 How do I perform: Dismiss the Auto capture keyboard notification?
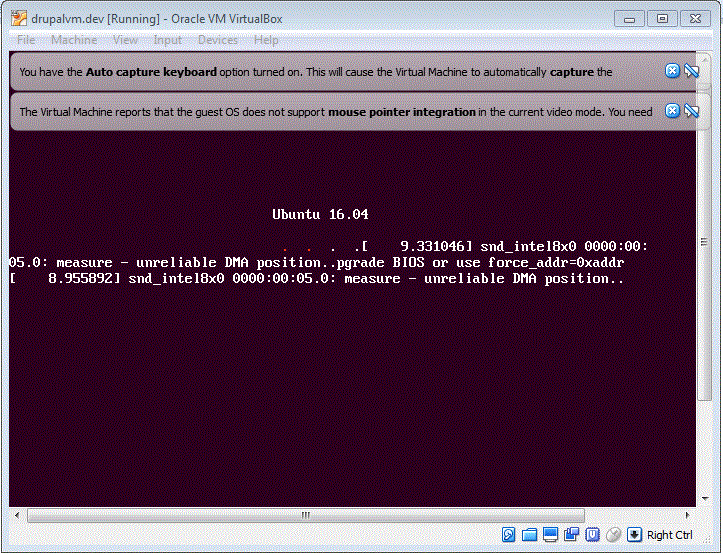(672, 71)
